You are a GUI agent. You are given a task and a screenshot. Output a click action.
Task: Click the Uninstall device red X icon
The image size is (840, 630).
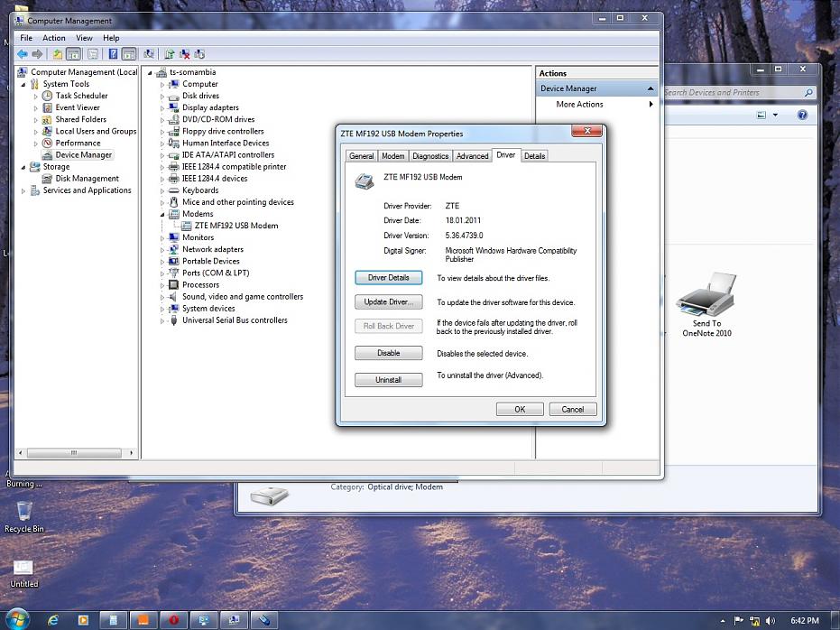pyautogui.click(x=184, y=54)
